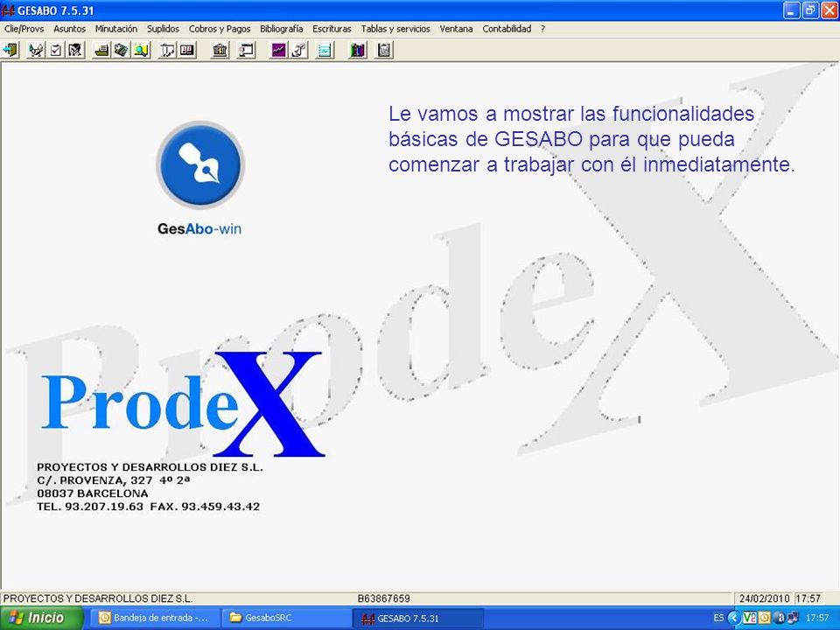Click the GesAbo-win round pen logo
The width and height of the screenshot is (840, 630).
[200, 164]
